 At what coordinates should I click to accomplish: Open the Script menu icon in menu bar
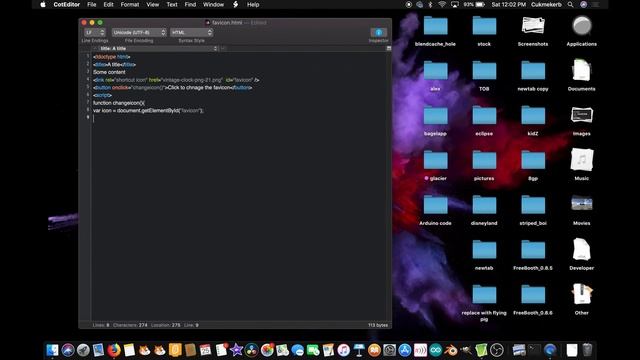236,4
